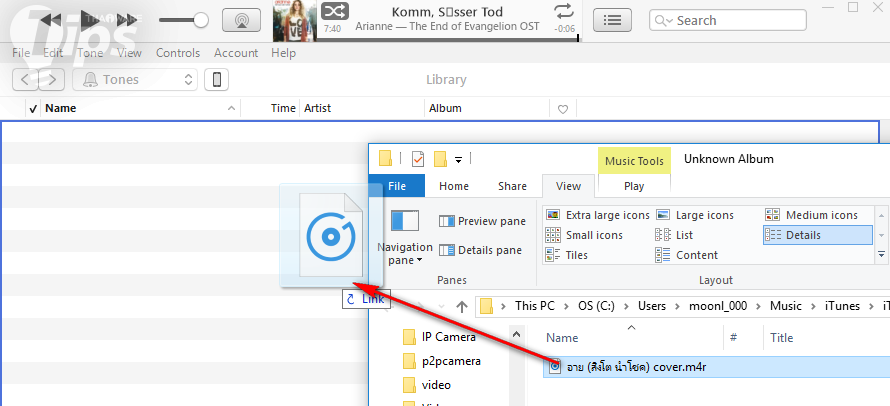Choose List layout
Image resolution: width=890 pixels, height=406 pixels.
tap(674, 235)
